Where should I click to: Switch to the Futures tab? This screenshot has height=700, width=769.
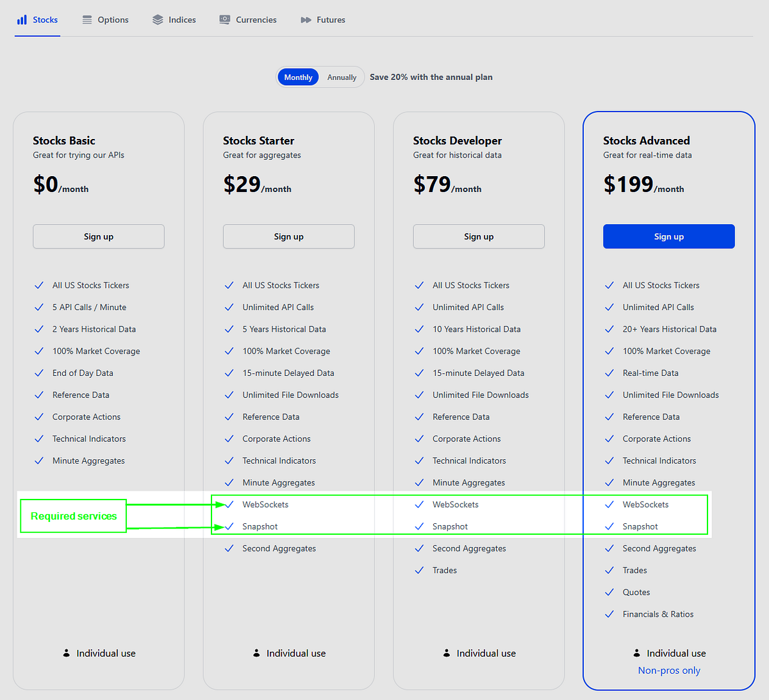pyautogui.click(x=331, y=20)
